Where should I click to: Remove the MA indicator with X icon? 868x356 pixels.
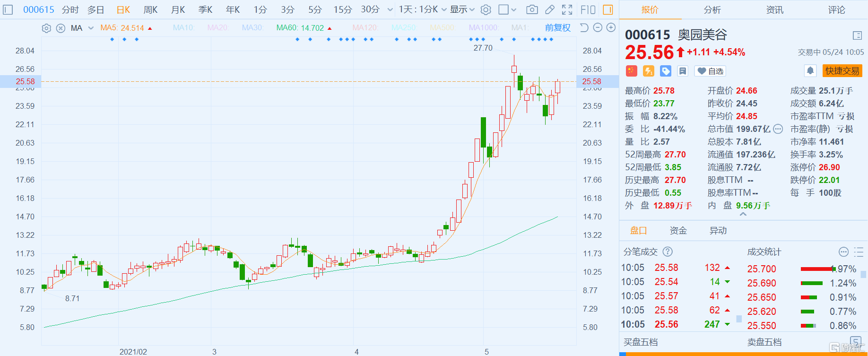61,28
